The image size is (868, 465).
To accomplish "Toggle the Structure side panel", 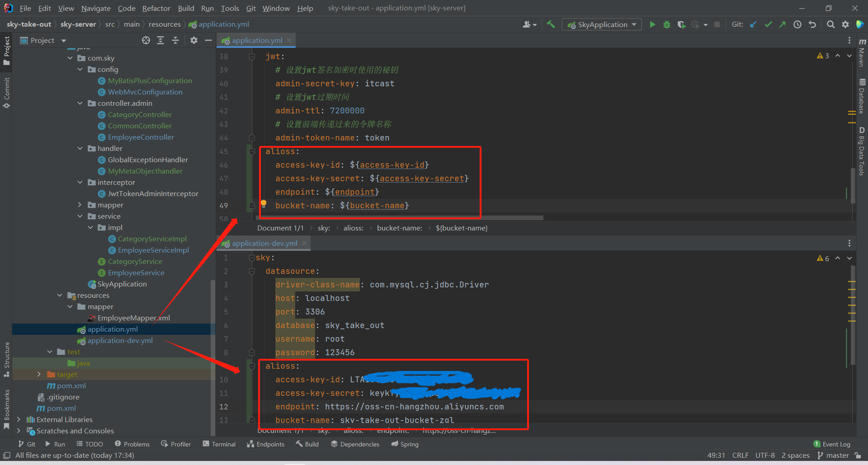I will 6,359.
